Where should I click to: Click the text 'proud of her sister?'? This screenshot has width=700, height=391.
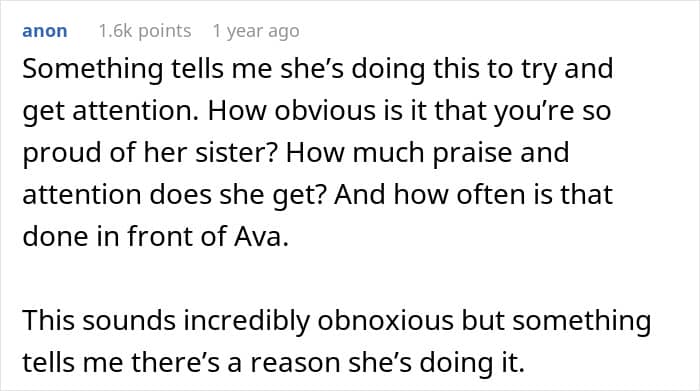click(x=150, y=153)
